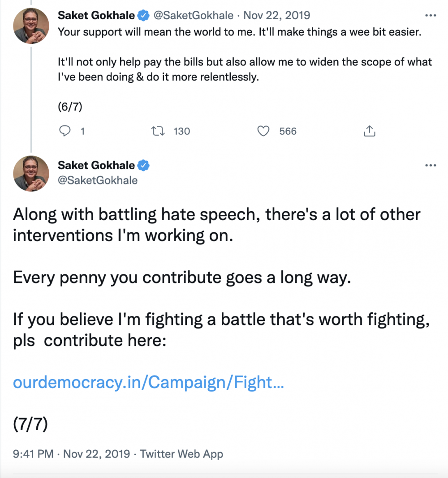
Task: Click the 566 likes count
Action: click(288, 131)
